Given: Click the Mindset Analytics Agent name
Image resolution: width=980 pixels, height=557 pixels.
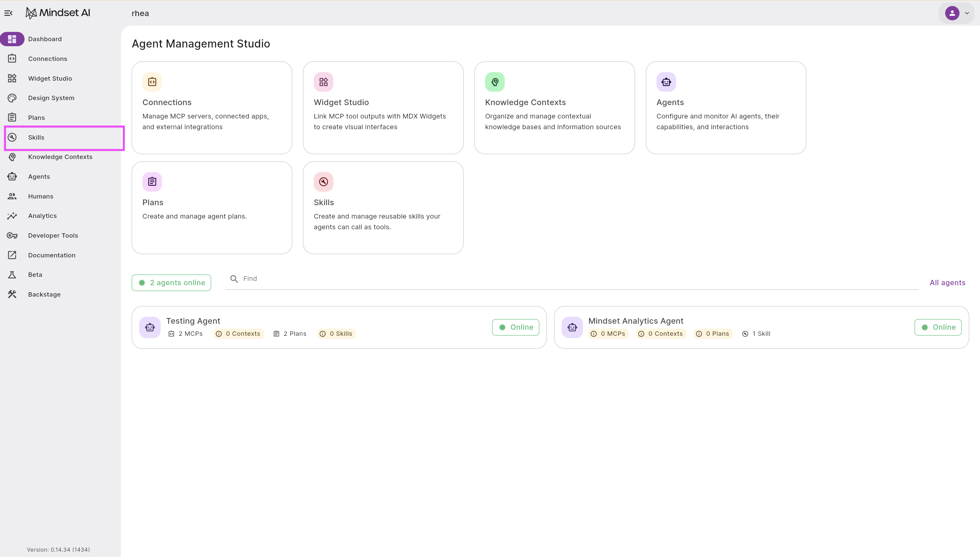Looking at the screenshot, I should [x=636, y=321].
